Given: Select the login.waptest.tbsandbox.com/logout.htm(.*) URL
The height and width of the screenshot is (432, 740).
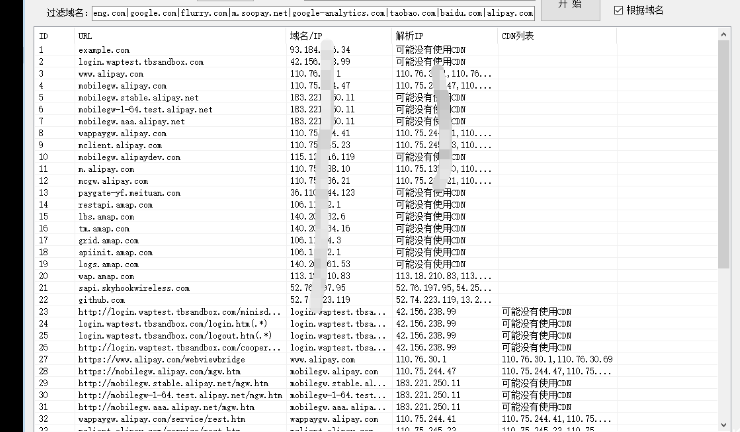Looking at the screenshot, I should tap(175, 336).
